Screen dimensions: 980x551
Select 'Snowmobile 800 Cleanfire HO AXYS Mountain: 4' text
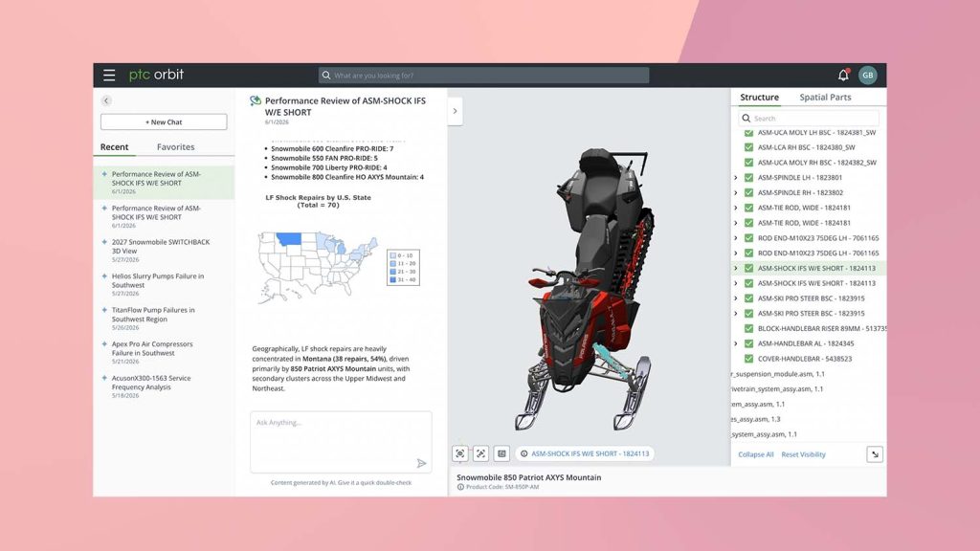[346, 177]
